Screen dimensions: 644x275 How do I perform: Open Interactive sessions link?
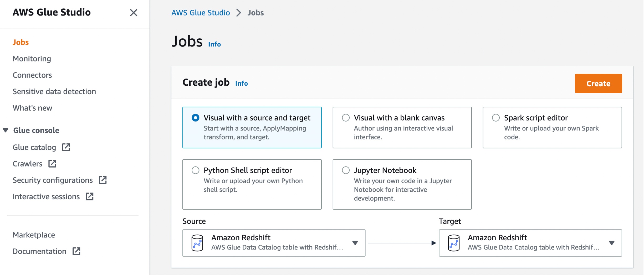[x=46, y=196]
